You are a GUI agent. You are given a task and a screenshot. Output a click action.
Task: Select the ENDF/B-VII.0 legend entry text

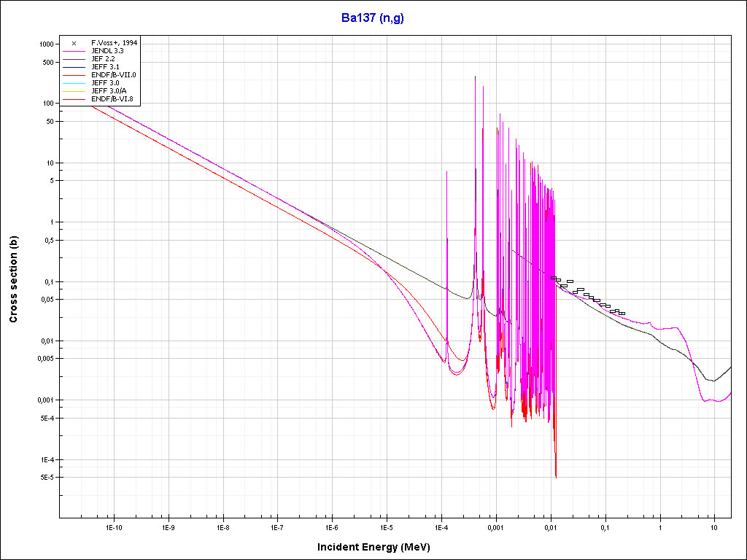(113, 74)
